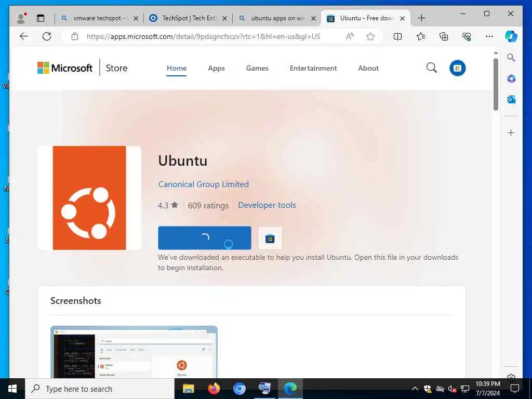Open the Copilot icon in toolbar

coord(511,36)
